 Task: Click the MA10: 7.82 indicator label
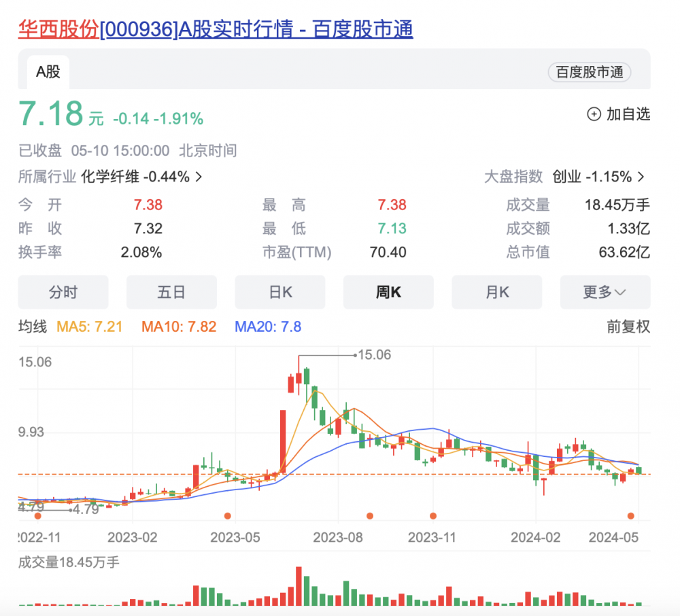click(179, 327)
